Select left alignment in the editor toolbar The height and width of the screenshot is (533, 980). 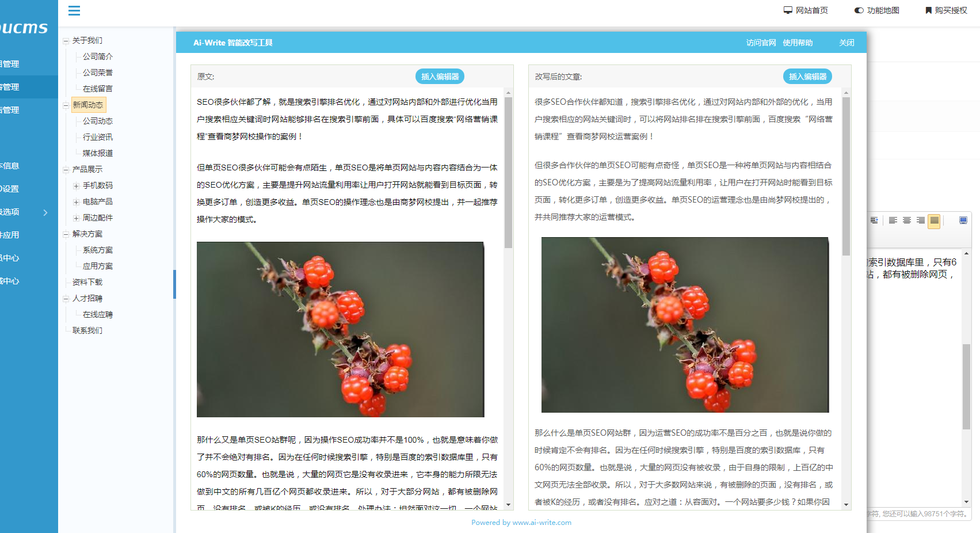point(893,220)
